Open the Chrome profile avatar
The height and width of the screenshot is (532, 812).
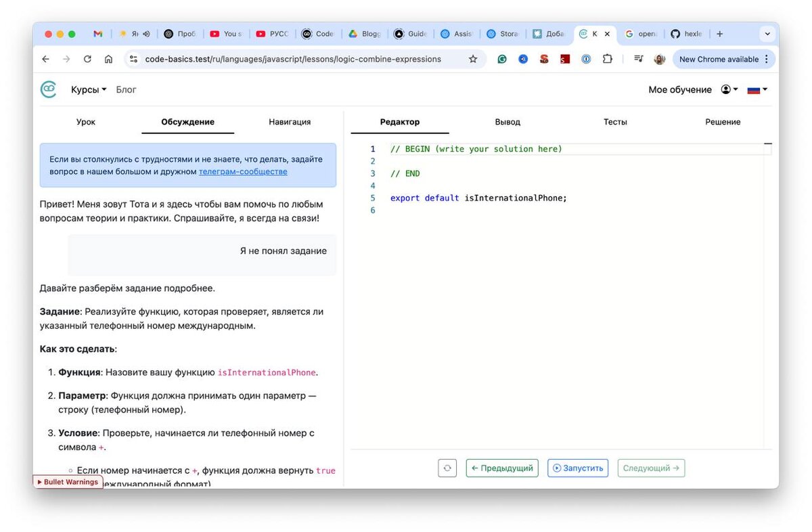659,59
